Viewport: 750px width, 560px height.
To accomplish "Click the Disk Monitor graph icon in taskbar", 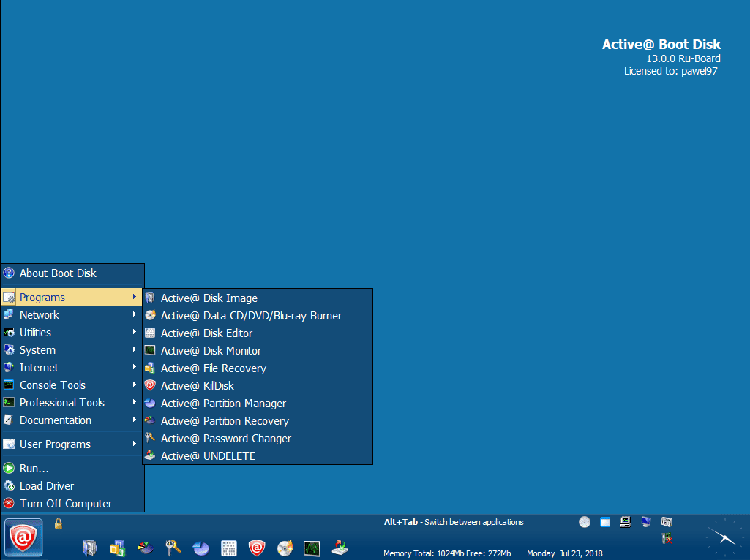I will [x=312, y=548].
